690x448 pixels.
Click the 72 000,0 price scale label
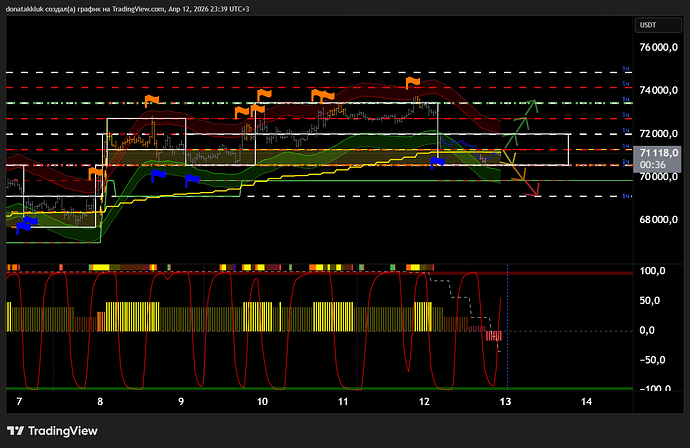click(x=658, y=134)
